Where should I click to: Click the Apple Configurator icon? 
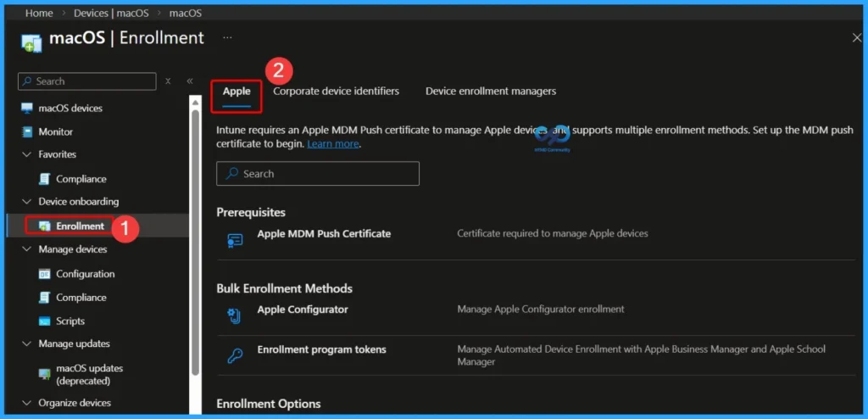point(234,316)
